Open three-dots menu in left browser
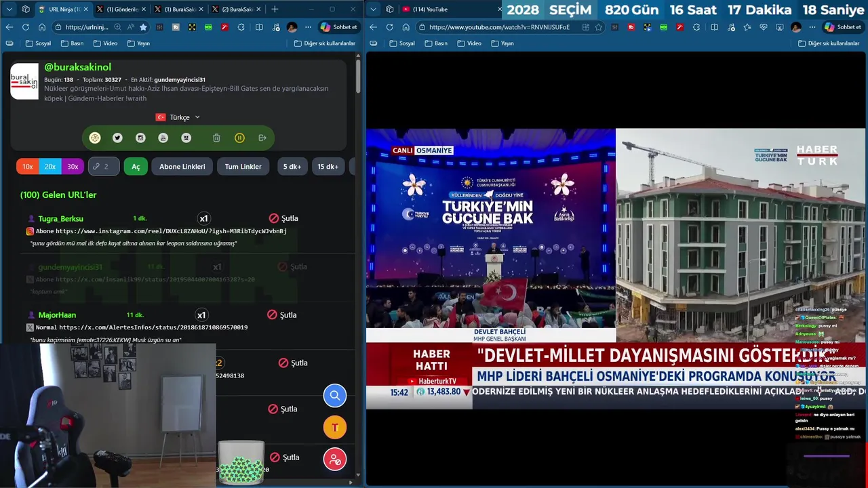Screen dimensions: 868x488 click(308, 27)
